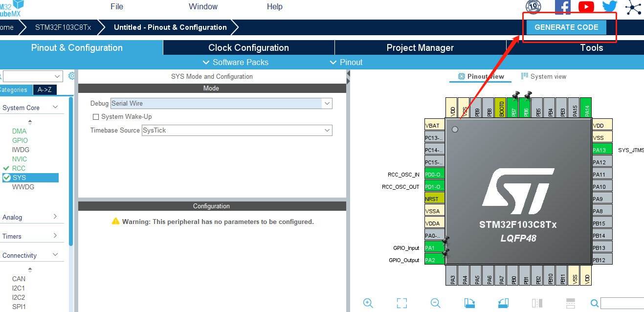Switch to System view
644x312 pixels.
[544, 76]
